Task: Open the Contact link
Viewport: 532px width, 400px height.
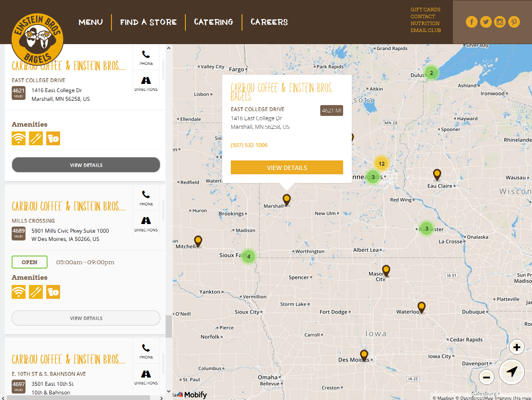Action: coord(423,16)
